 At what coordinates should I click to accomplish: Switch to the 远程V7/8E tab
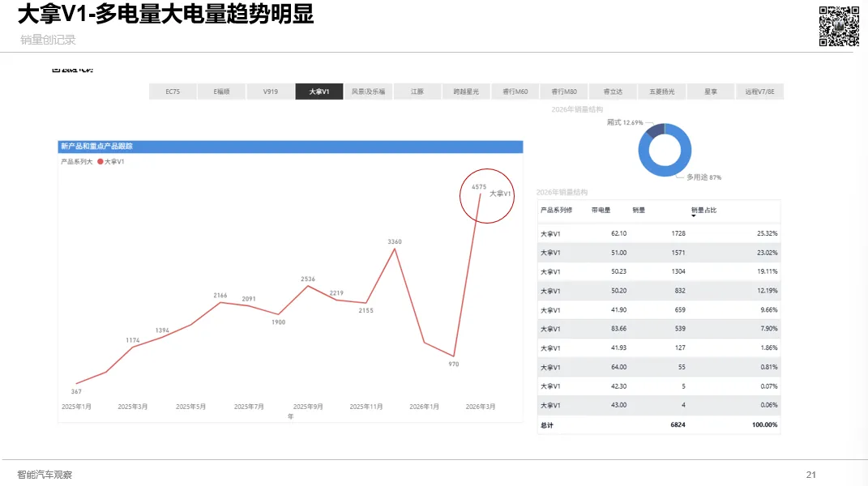point(760,91)
